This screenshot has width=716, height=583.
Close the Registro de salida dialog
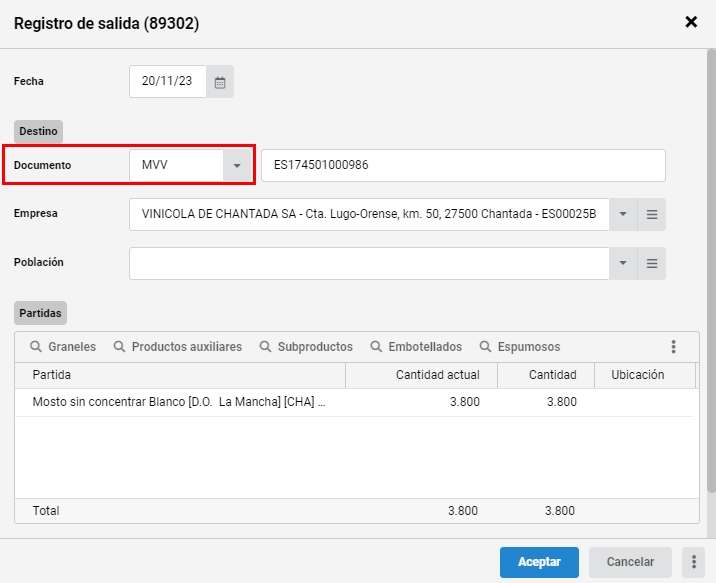click(691, 22)
